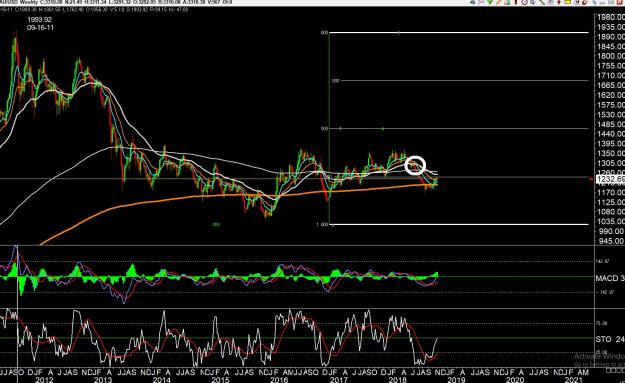
Task: Click the 2021 year label on time axis
Action: pos(574,379)
